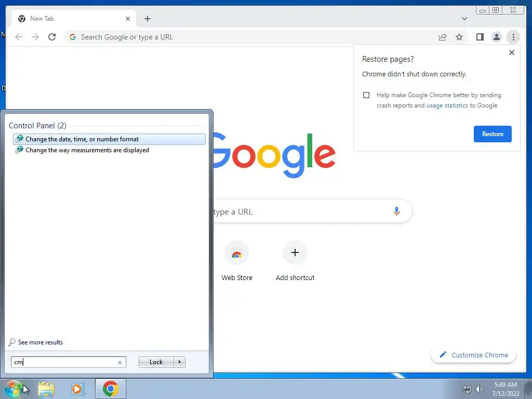Restore down the Chrome window
532x399 pixels.
(x=496, y=10)
